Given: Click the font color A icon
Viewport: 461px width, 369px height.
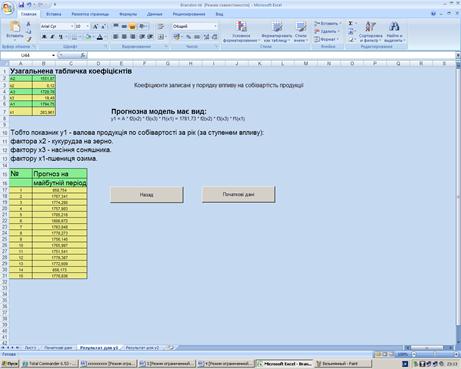Looking at the screenshot, I should [x=100, y=37].
